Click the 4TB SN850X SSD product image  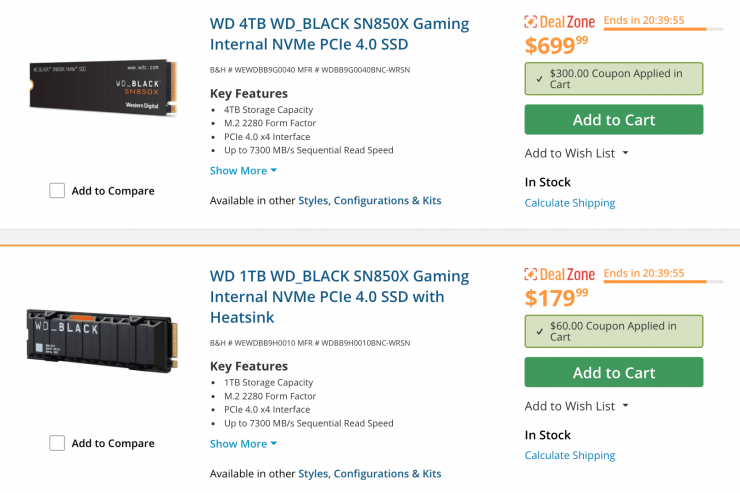coord(102,88)
